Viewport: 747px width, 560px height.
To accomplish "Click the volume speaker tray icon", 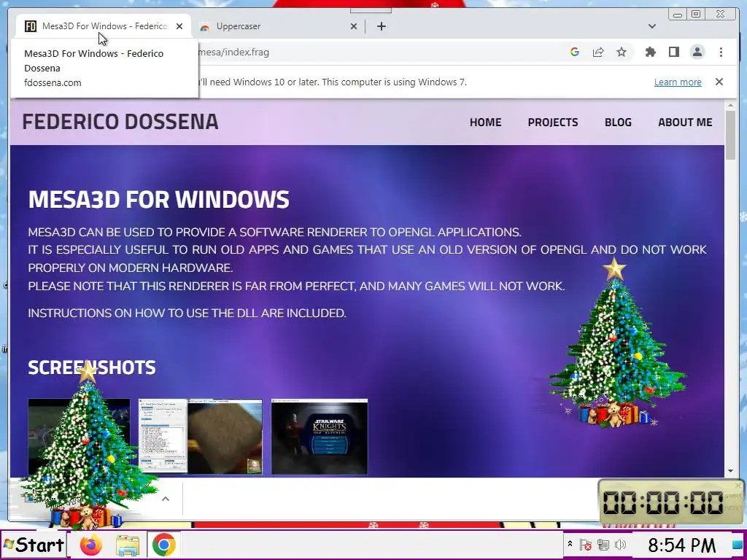I will (x=620, y=544).
